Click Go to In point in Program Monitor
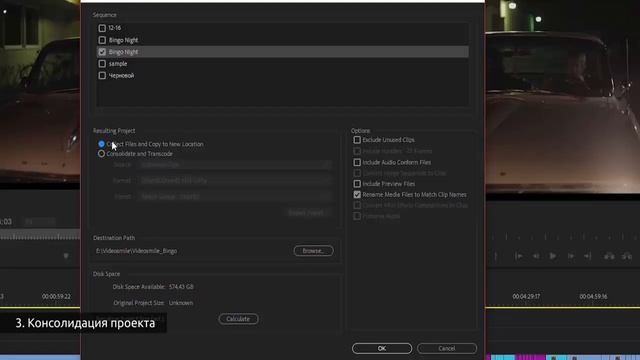640x360 pixels. (519, 256)
